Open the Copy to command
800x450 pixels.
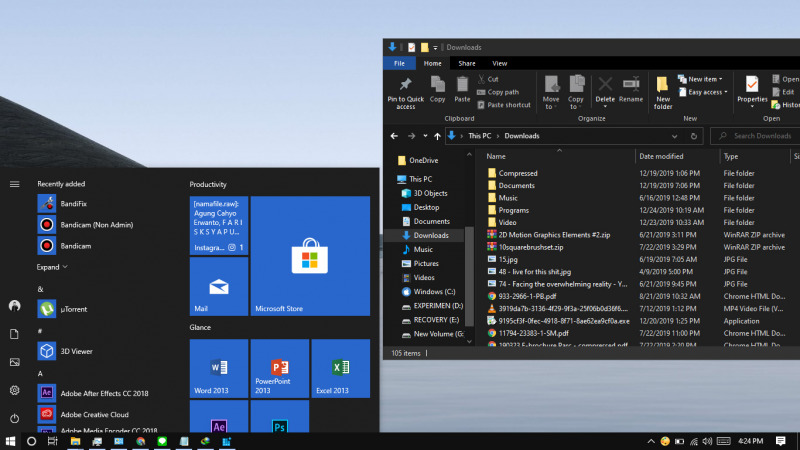(576, 93)
